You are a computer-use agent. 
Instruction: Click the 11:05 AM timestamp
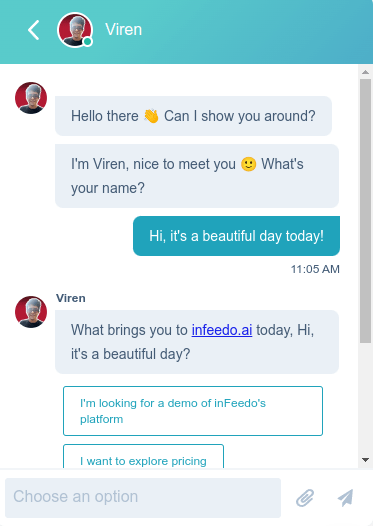pos(315,269)
